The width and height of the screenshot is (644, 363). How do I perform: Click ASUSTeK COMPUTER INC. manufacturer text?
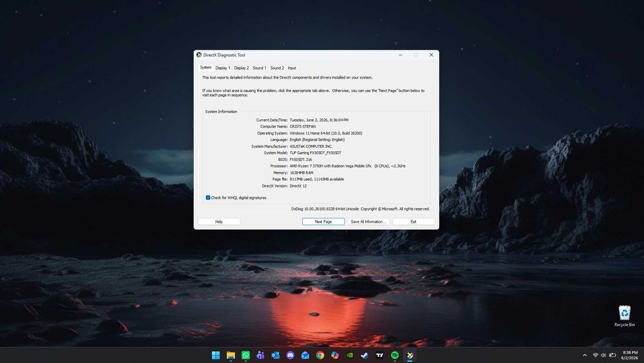click(311, 146)
